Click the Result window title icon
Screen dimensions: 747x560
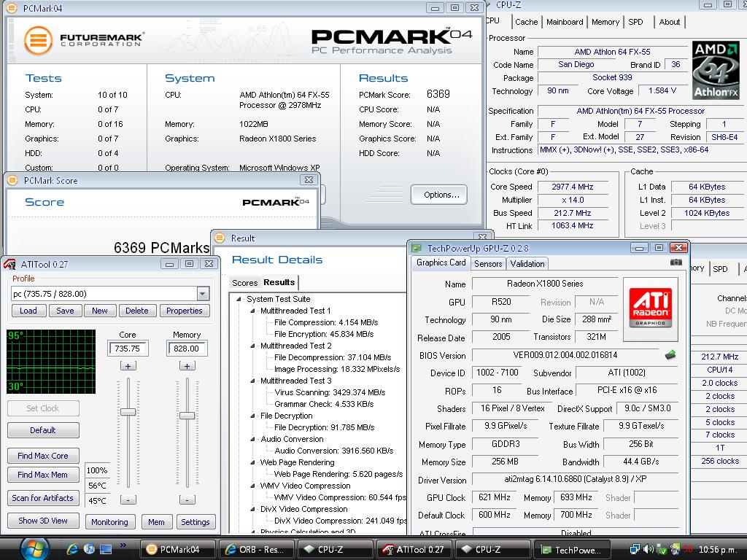(220, 238)
